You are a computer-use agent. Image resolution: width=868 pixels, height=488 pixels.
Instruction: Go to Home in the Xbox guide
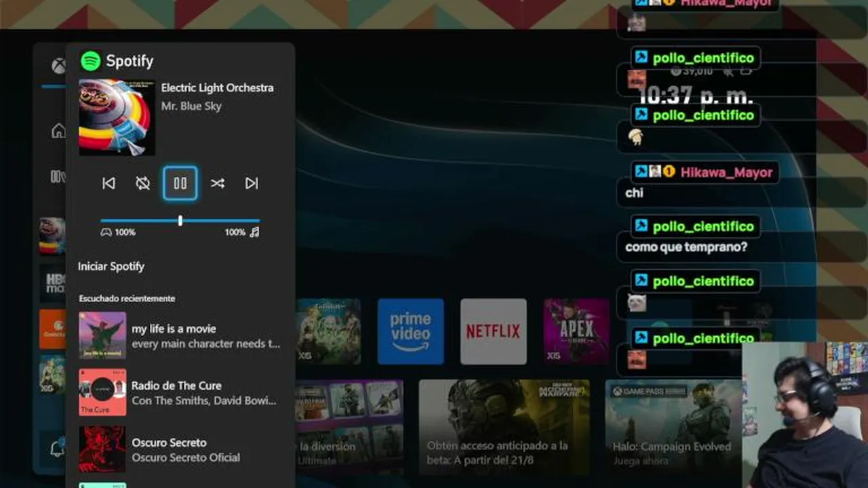pos(59,131)
